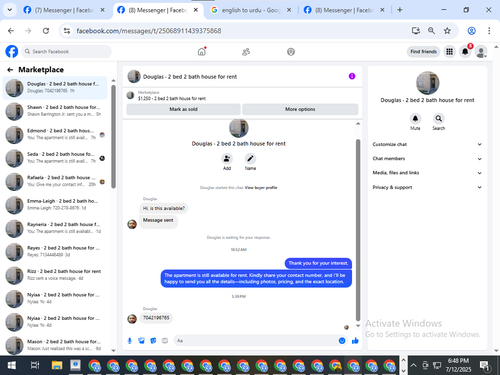
Task: Record a voice clip with microphone icon
Action: coord(130,341)
